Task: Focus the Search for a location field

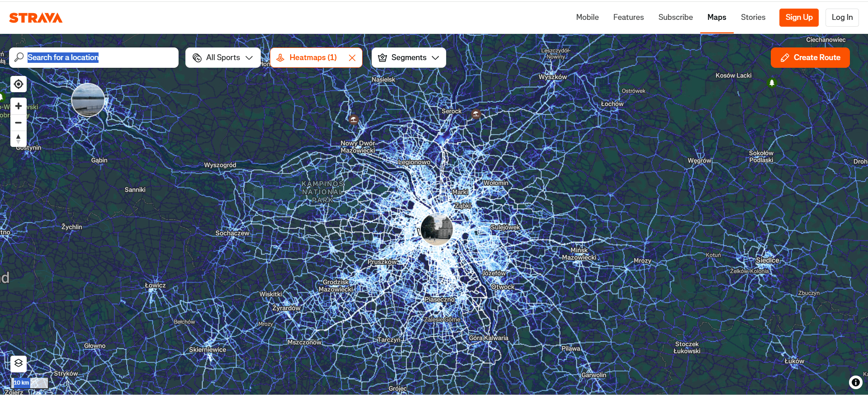Action: [x=94, y=58]
